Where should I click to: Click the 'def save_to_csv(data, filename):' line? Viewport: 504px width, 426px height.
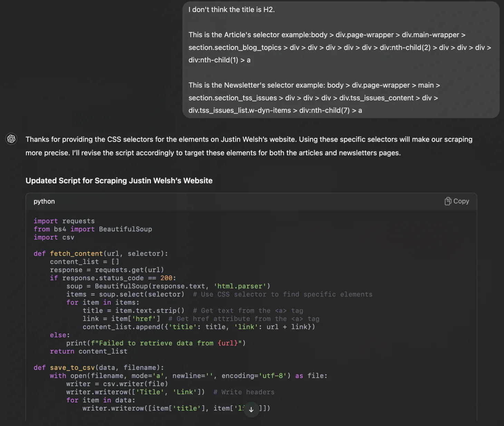(x=99, y=368)
